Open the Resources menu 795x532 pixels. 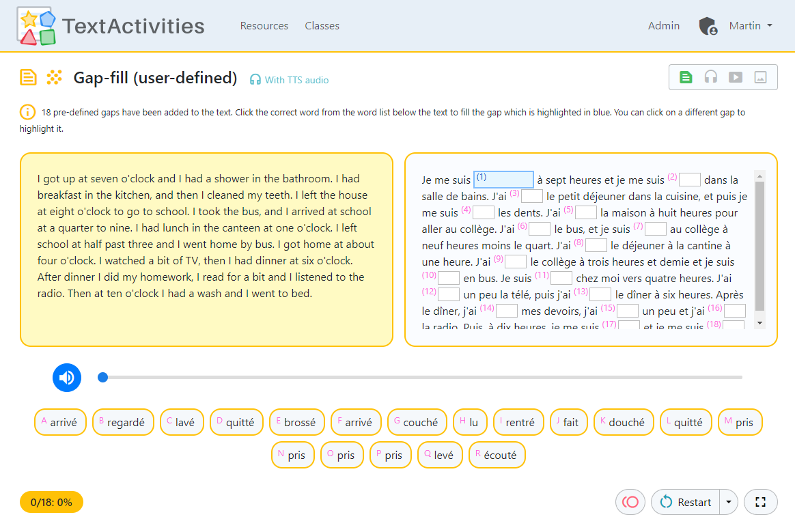tap(264, 26)
